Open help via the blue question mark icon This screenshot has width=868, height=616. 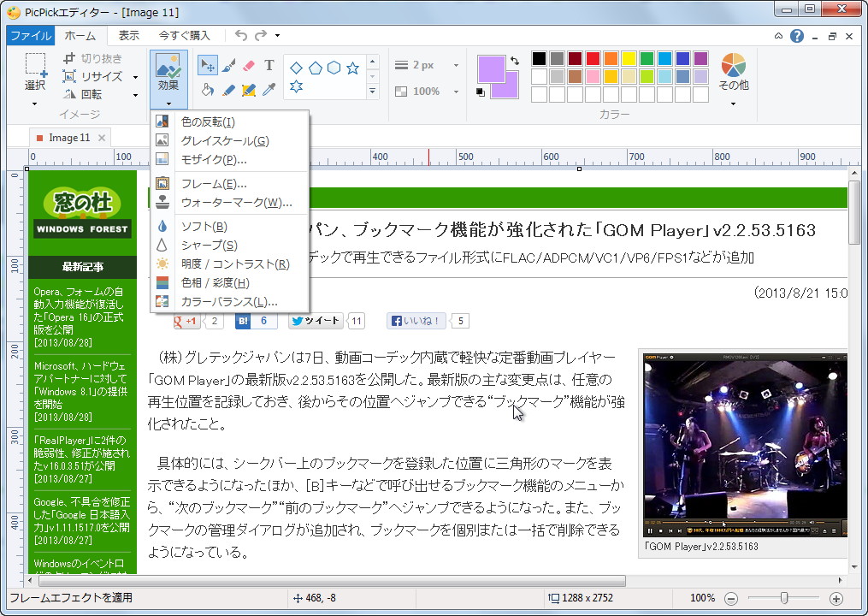797,36
